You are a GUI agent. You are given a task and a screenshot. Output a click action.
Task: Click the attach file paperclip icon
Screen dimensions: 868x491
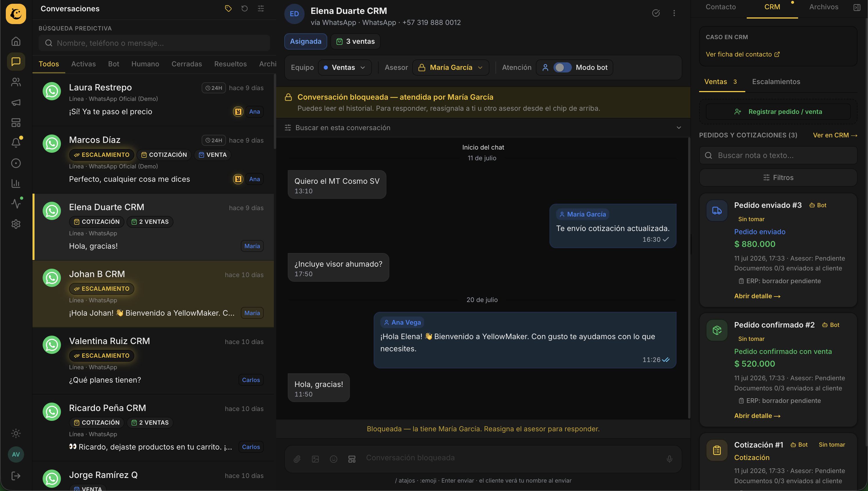(x=297, y=459)
